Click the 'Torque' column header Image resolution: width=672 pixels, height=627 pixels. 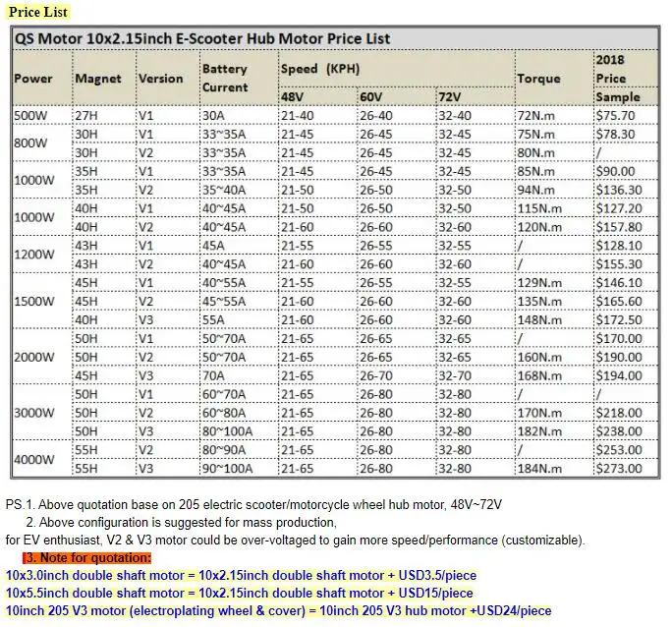[538, 79]
